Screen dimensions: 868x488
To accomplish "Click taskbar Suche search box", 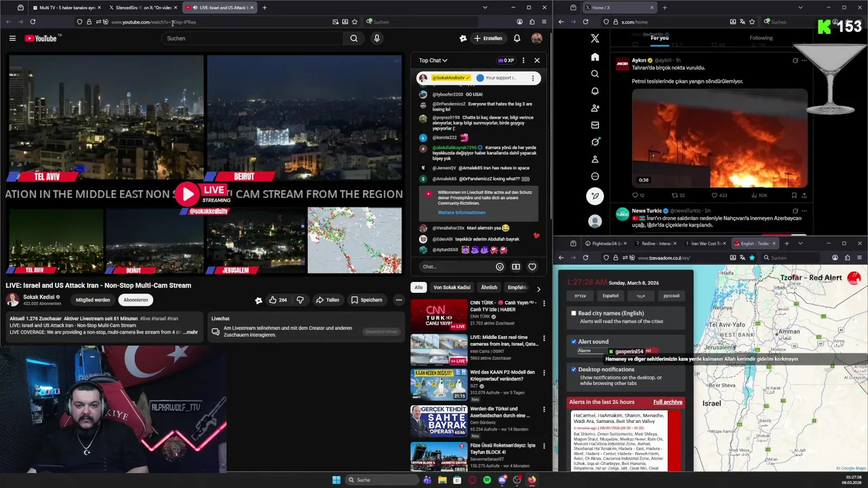I will click(x=382, y=480).
